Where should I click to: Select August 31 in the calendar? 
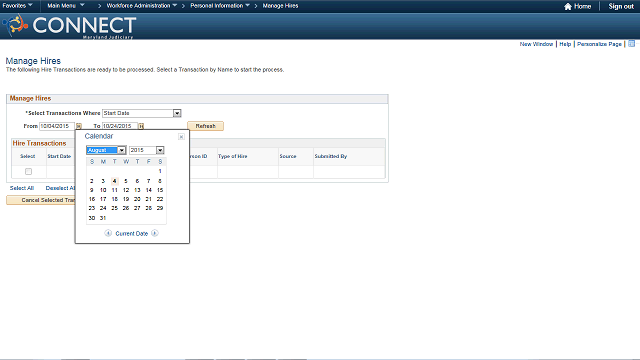[103, 218]
